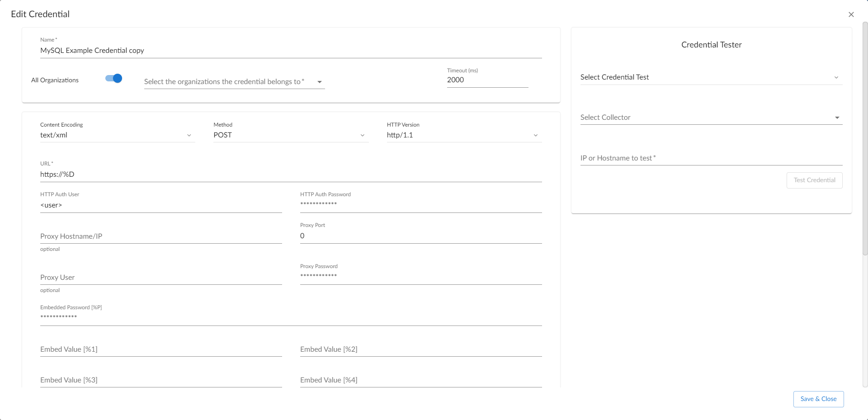Viewport: 868px width, 420px height.
Task: Open the Method dropdown showing POST
Action: (290, 135)
